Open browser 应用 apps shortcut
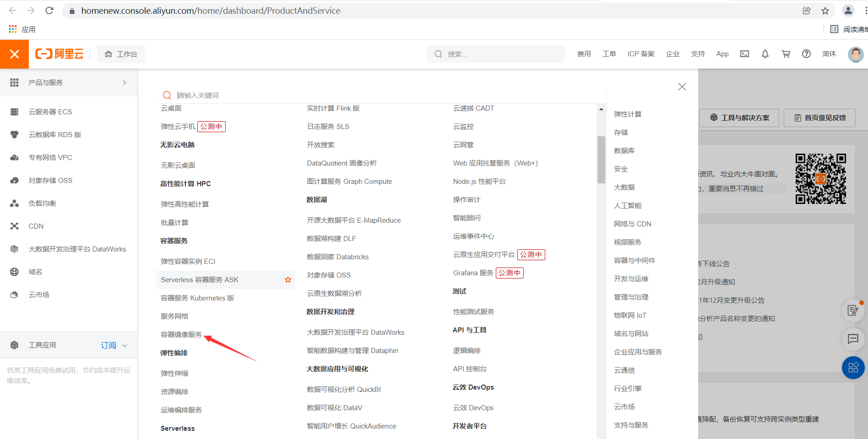Screen dimensions: 868x439 pyautogui.click(x=22, y=29)
